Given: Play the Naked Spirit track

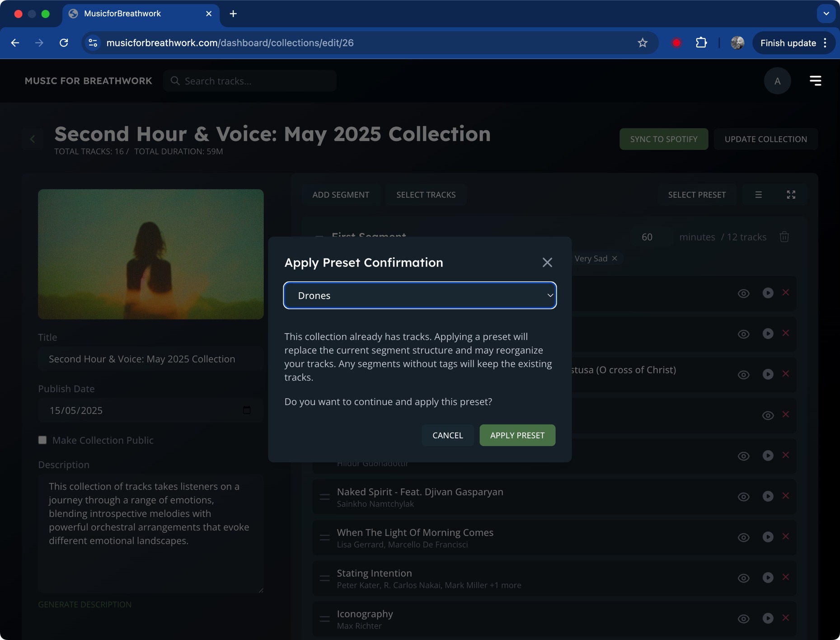Looking at the screenshot, I should pyautogui.click(x=768, y=496).
